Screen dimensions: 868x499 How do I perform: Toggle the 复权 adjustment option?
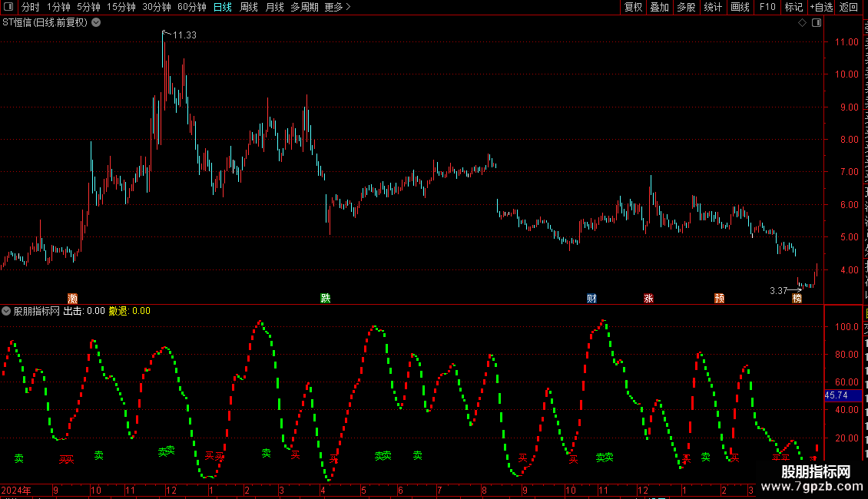[x=633, y=7]
